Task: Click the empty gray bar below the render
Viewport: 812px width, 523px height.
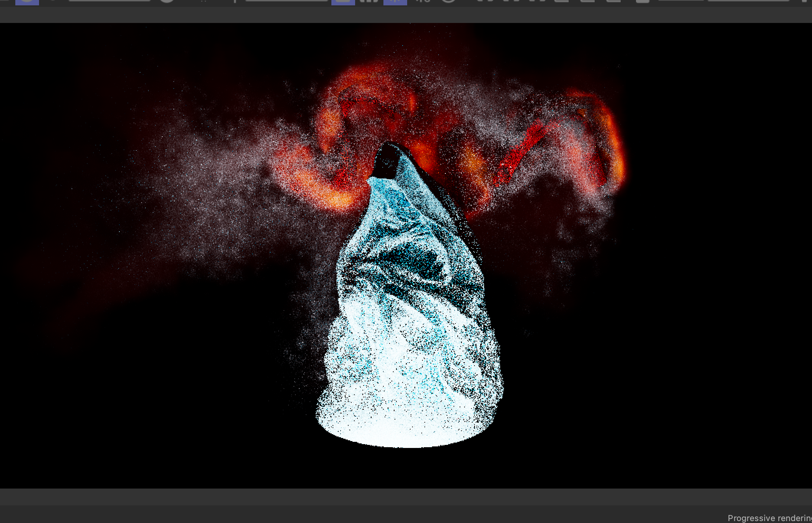Action: click(x=406, y=497)
